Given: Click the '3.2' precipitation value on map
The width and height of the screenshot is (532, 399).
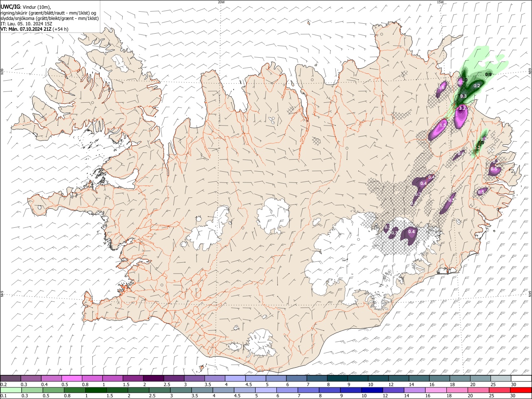Looking at the screenshot, I should [x=462, y=108].
